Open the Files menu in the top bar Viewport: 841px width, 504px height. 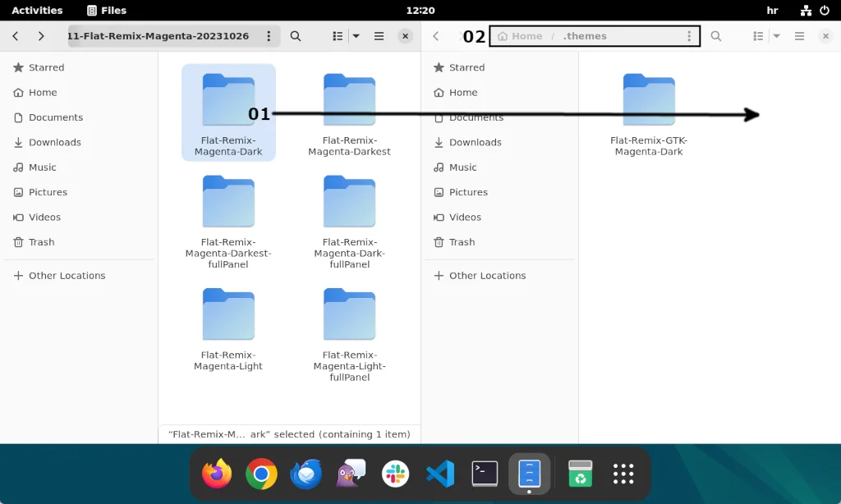tap(107, 10)
